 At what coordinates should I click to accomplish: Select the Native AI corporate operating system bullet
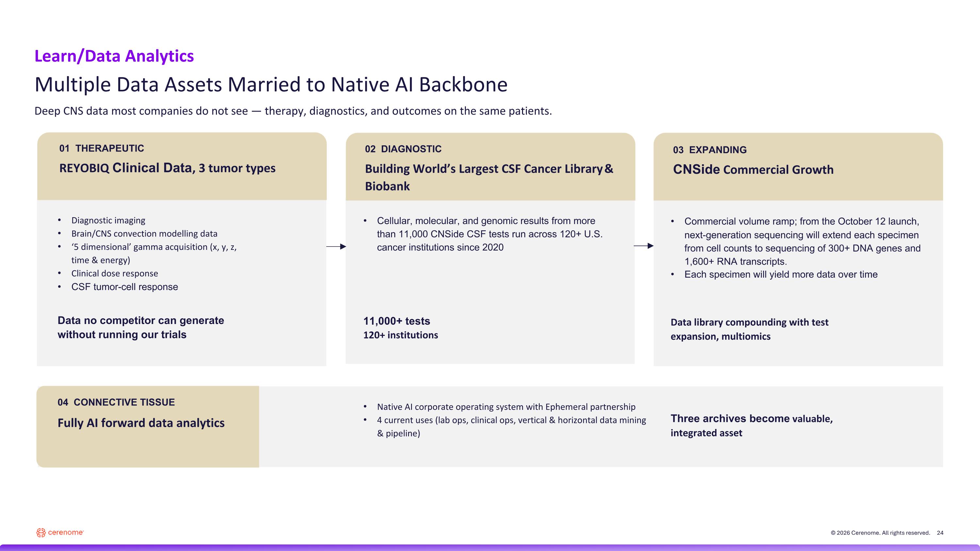tap(506, 407)
